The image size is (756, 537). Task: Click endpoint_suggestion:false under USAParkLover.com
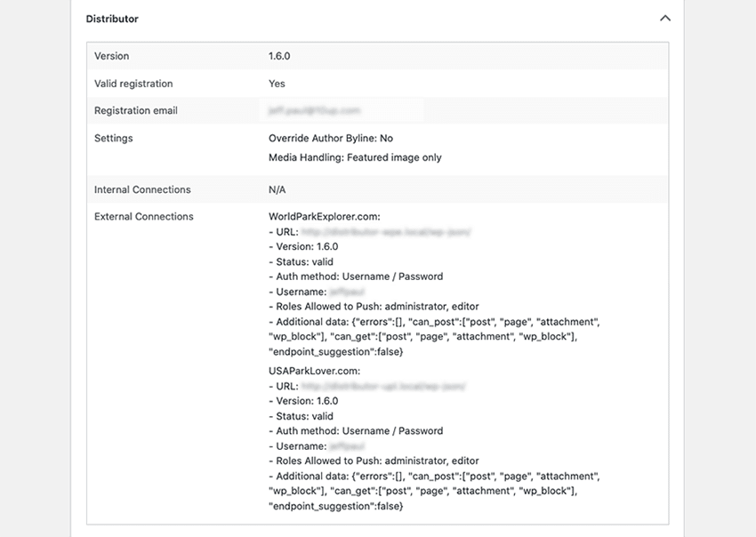point(335,506)
